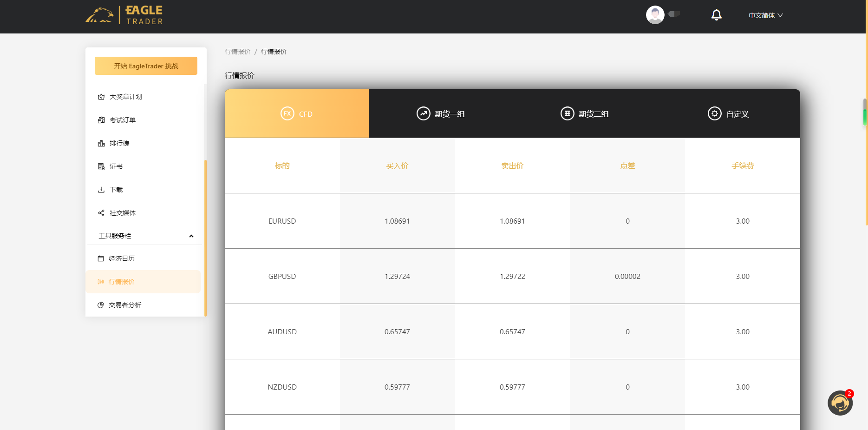Open the 中文简体 language dropdown
Viewport: 868px width, 430px height.
tap(765, 15)
